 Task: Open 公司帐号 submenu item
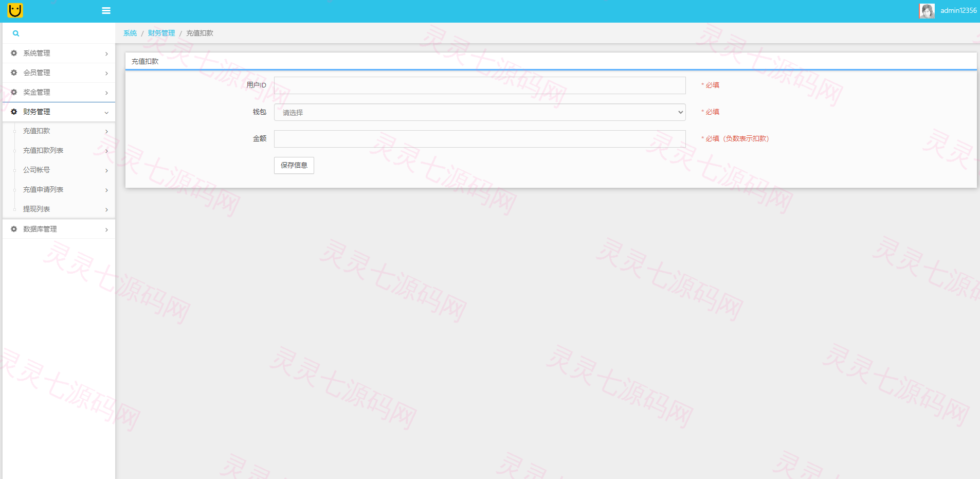point(59,170)
